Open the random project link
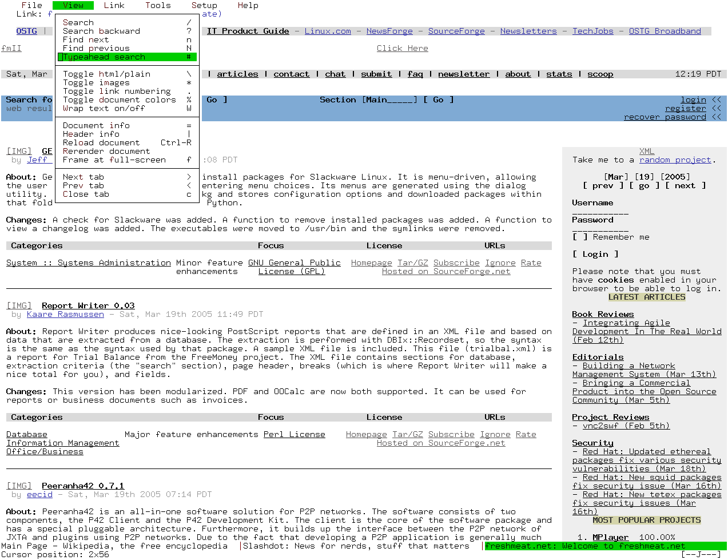 coord(675,160)
